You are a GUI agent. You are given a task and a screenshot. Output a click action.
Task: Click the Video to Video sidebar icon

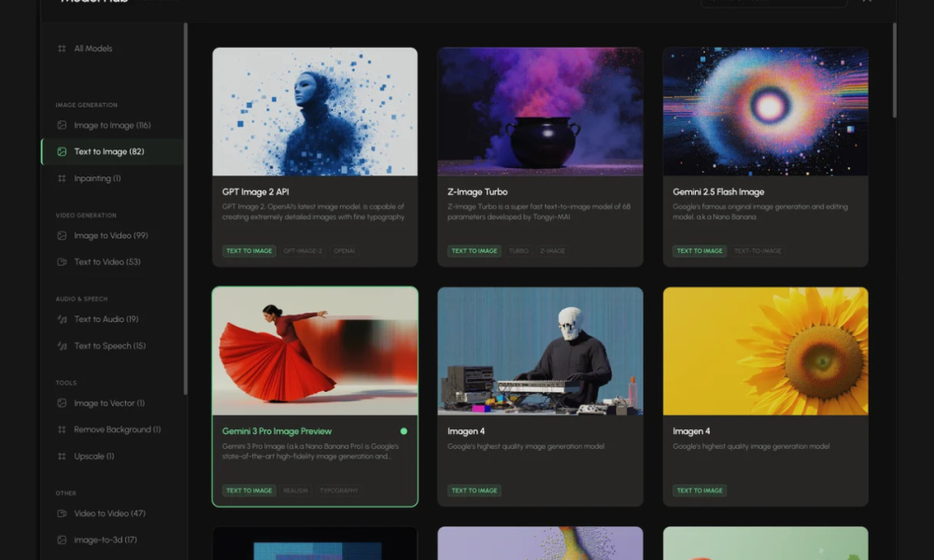(62, 513)
